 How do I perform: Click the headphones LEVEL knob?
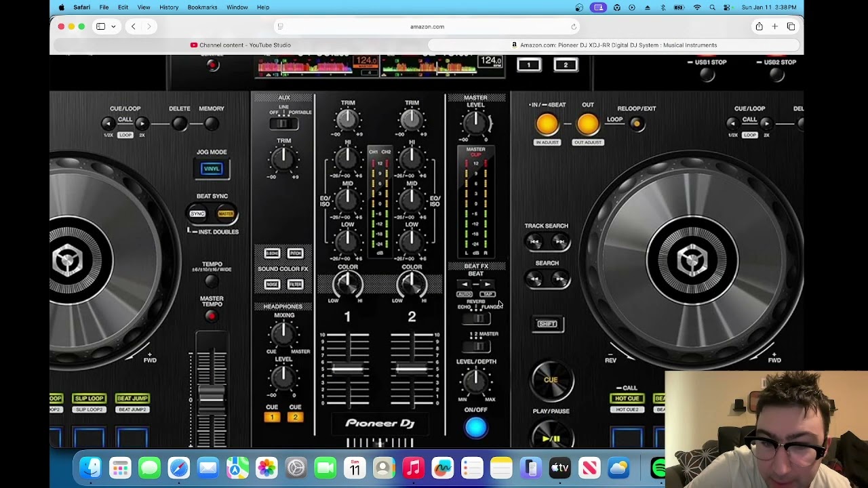(283, 378)
